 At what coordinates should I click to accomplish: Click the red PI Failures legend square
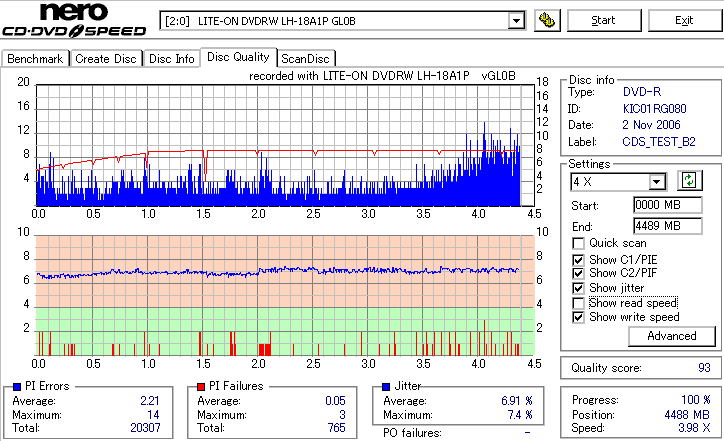click(x=201, y=387)
